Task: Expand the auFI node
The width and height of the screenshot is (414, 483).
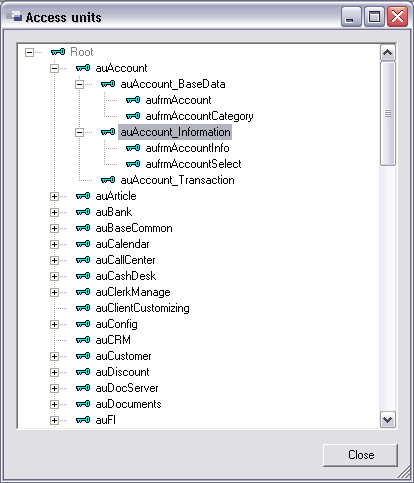Action: (54, 420)
